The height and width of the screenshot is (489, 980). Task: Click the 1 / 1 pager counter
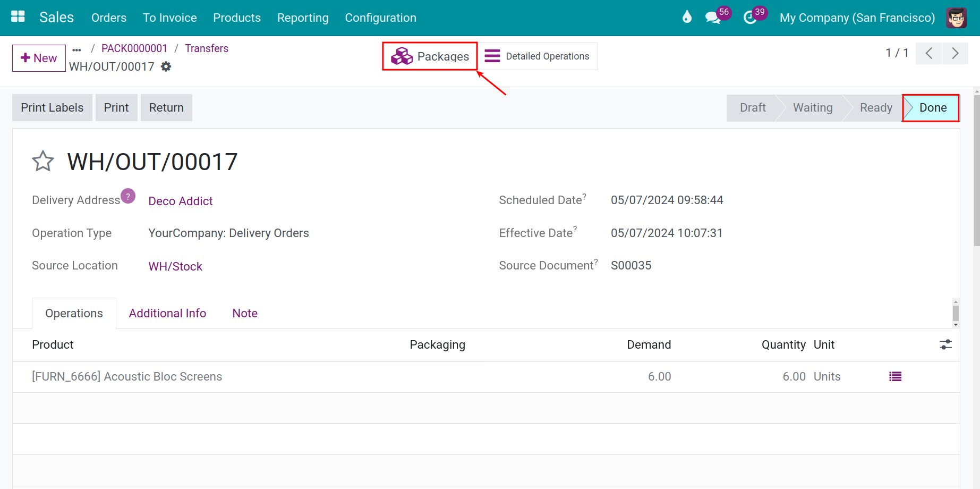[897, 53]
